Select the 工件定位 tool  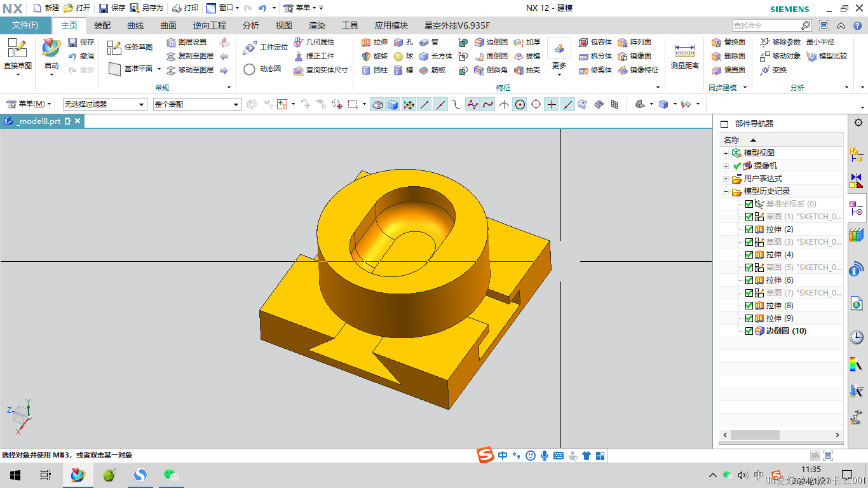[x=266, y=47]
